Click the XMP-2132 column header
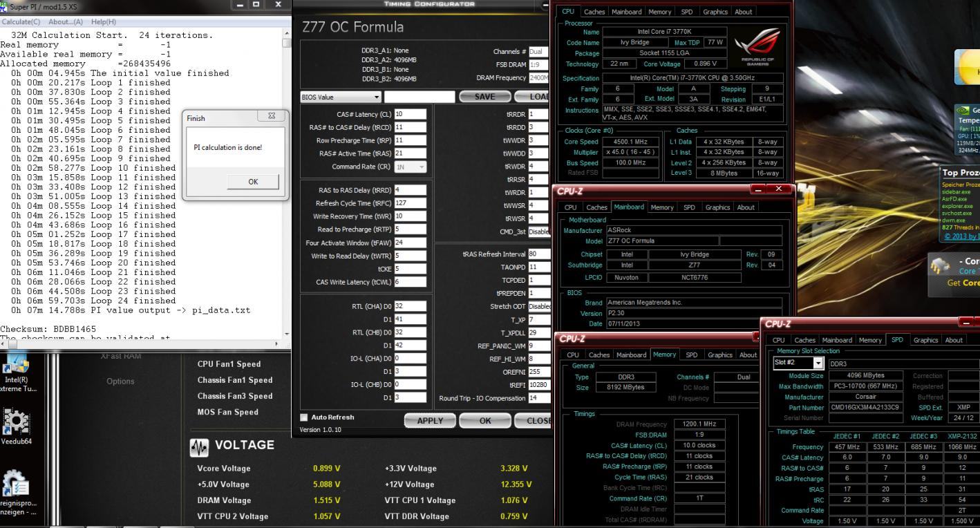The image size is (980, 528). click(x=963, y=437)
